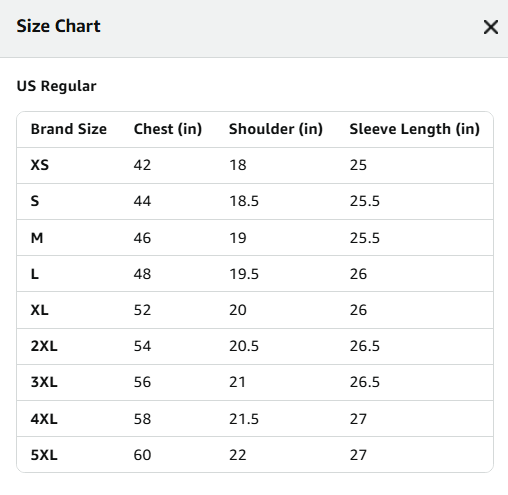Click the Brand Size column header
This screenshot has width=508, height=495.
(69, 129)
